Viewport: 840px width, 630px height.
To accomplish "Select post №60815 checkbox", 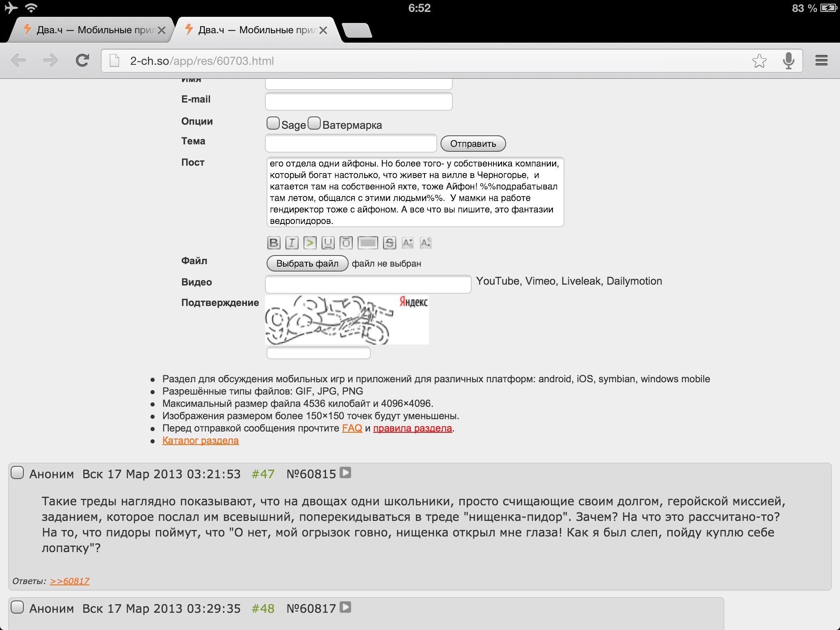I will (x=17, y=472).
